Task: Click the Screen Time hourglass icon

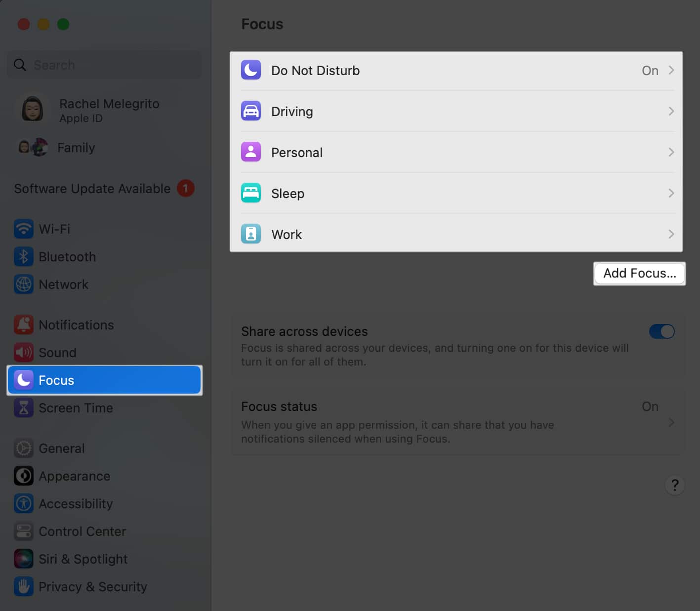Action: point(24,408)
